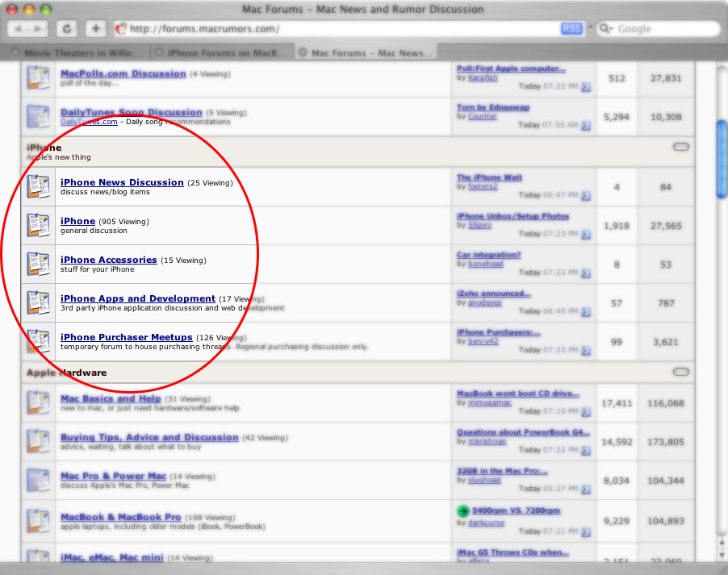The width and height of the screenshot is (728, 575).
Task: Close the Mac Forums - Mac News tab
Action: tap(303, 52)
